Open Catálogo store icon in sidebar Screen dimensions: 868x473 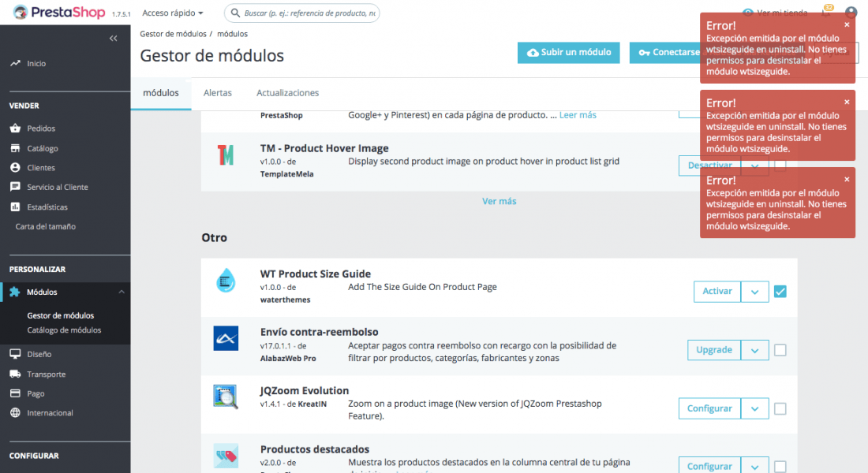15,148
